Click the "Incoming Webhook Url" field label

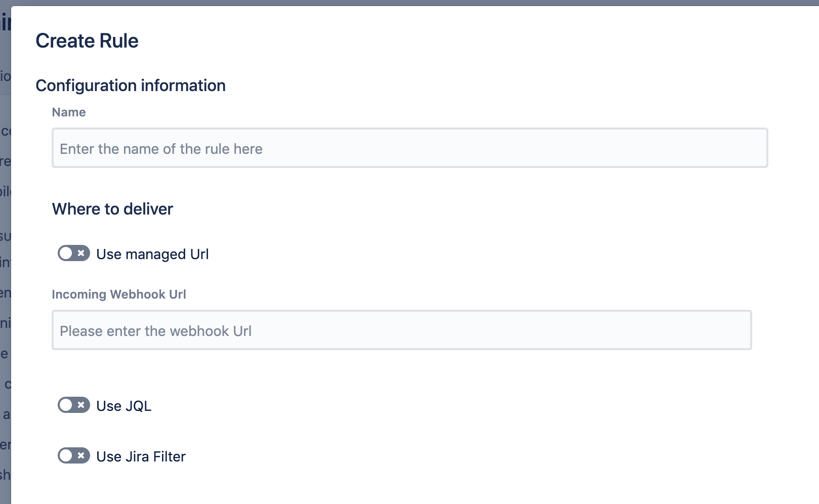coord(119,295)
